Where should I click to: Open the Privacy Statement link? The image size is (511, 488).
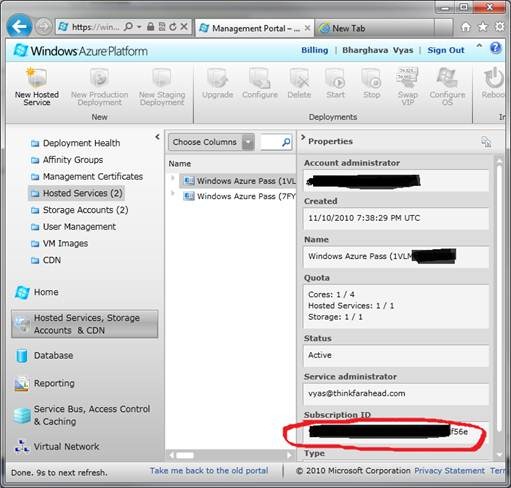[449, 471]
